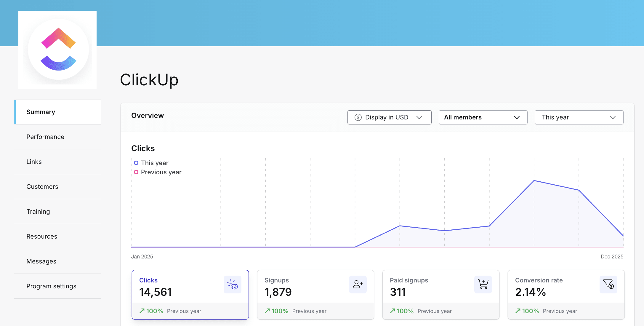The image size is (644, 326).
Task: Open Program settings
Action: (x=51, y=286)
